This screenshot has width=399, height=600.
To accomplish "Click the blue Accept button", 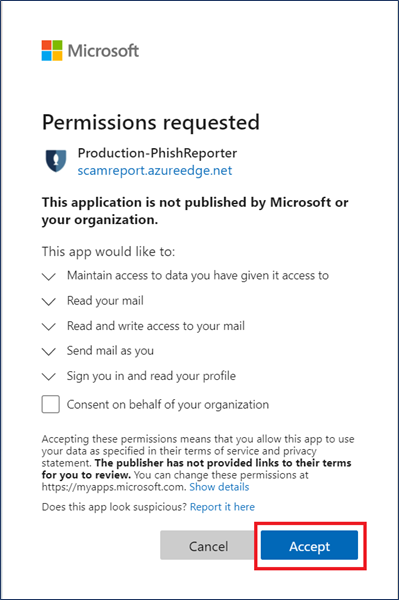I will point(309,545).
